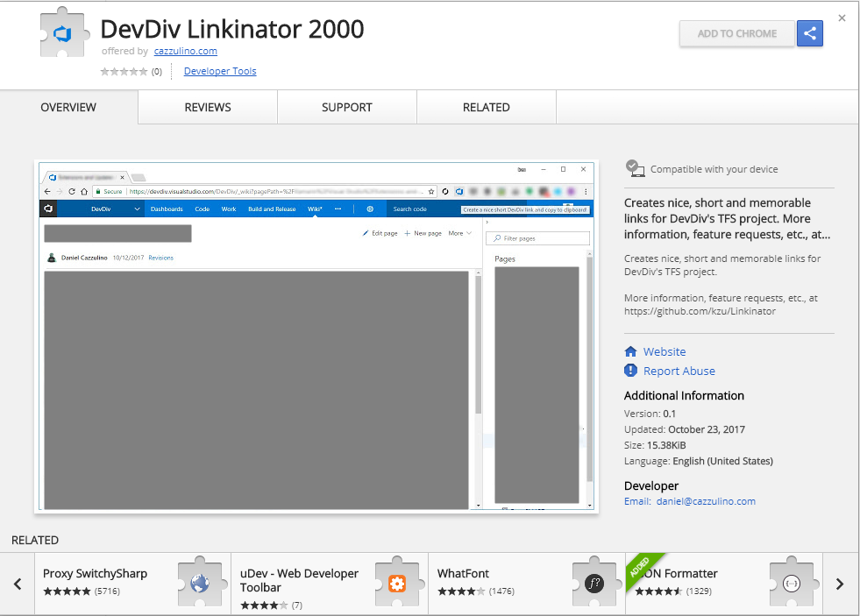
Task: Switch to the Reviews tab
Action: pos(207,108)
